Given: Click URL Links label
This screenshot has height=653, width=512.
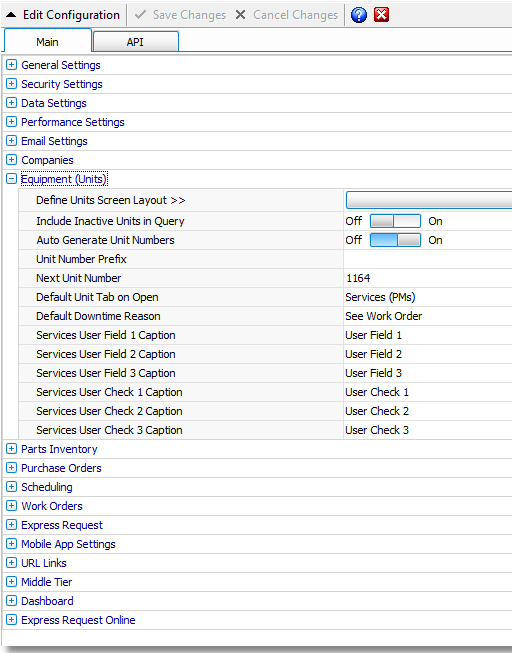Looking at the screenshot, I should 44,563.
